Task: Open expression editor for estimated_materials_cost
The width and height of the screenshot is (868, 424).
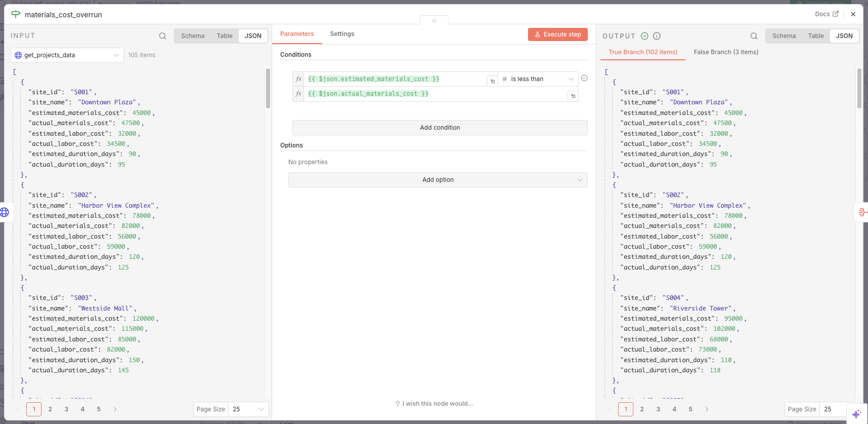Action: (x=493, y=81)
